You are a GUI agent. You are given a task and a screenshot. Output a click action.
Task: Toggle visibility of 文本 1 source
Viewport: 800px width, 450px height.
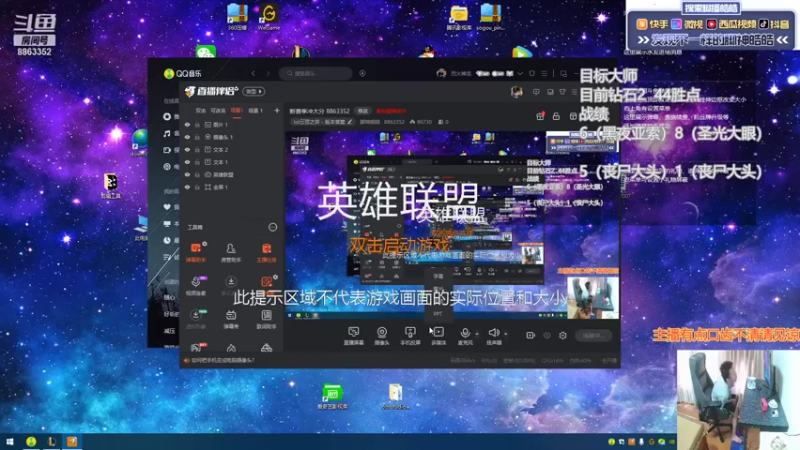[187, 162]
